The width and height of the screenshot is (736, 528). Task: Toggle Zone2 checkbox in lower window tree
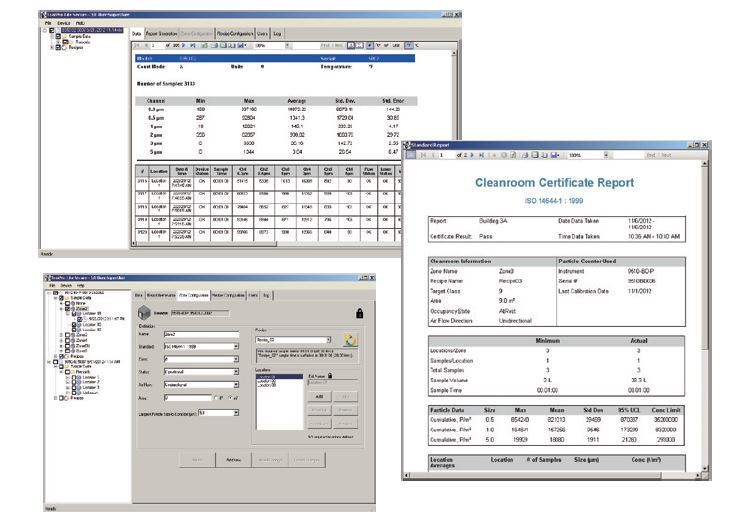(x=67, y=308)
